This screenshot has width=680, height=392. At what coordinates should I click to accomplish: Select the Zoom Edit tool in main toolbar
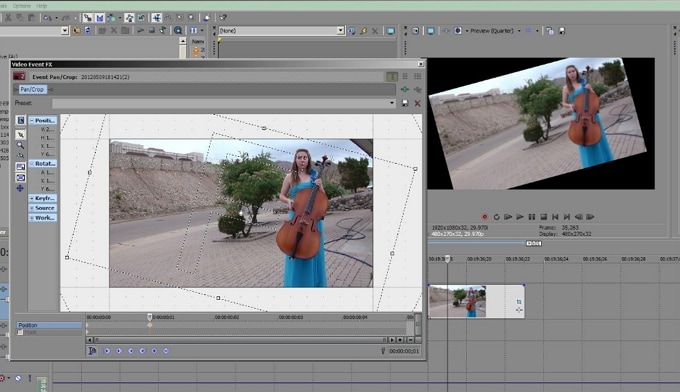[191, 18]
